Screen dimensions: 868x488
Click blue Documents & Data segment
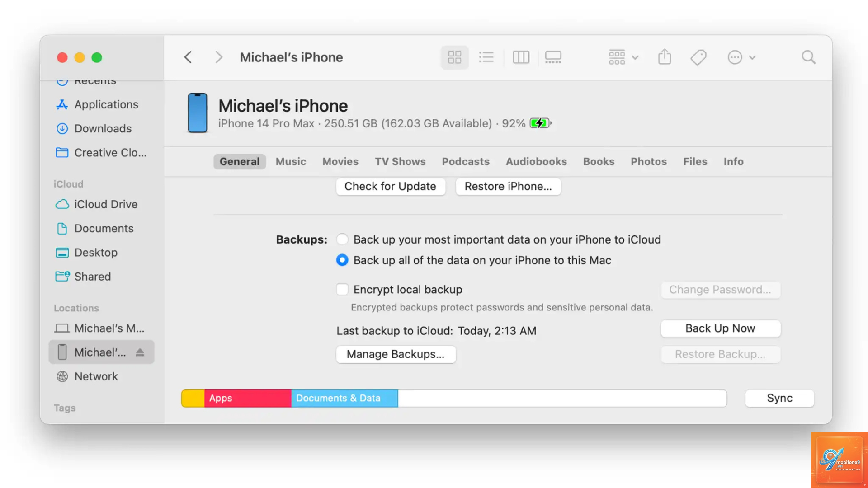coord(344,398)
